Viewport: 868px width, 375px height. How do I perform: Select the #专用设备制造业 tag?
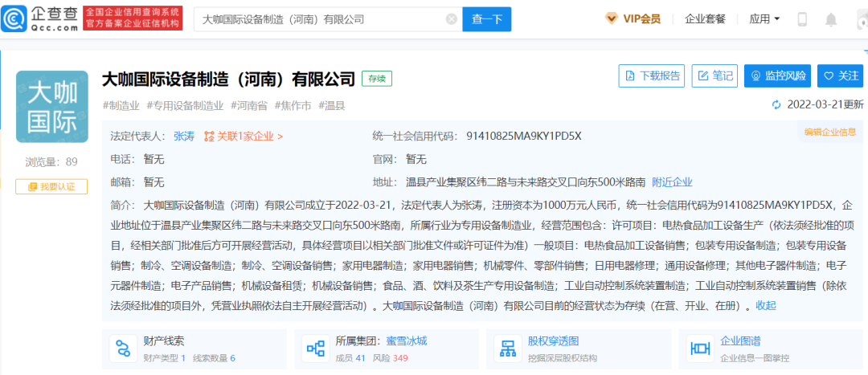coord(185,105)
